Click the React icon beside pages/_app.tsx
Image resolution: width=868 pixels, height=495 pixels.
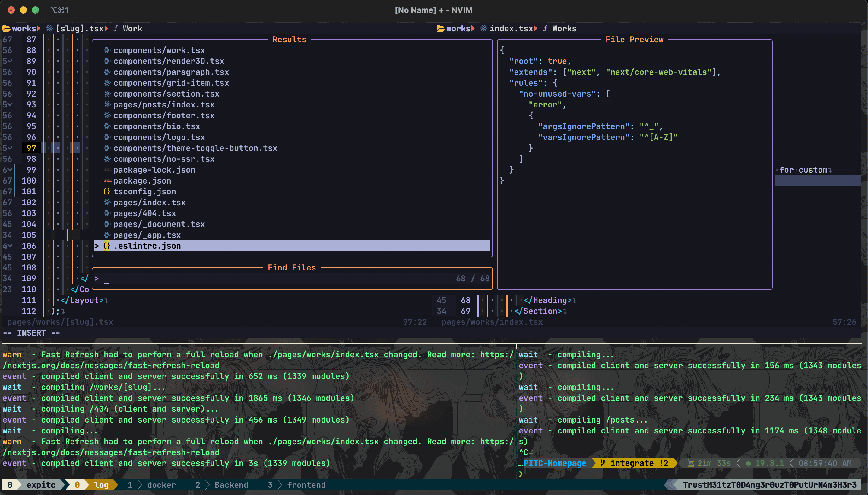(x=107, y=235)
